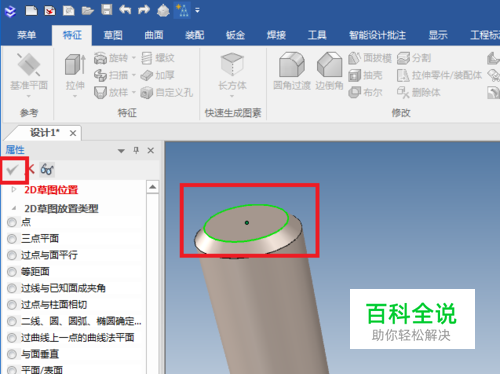The height and width of the screenshot is (374, 500).
Task: Select the 删除体 delete body tool
Action: coord(419,92)
